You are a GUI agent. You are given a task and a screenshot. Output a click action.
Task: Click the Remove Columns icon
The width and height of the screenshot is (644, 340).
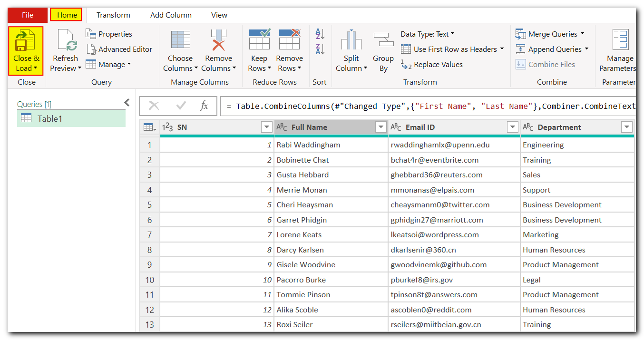coord(218,40)
